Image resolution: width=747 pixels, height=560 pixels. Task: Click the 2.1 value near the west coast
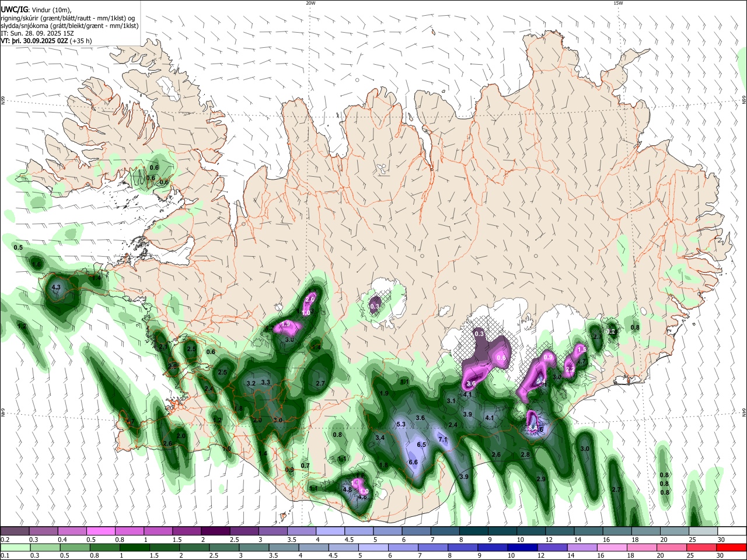pos(163,346)
